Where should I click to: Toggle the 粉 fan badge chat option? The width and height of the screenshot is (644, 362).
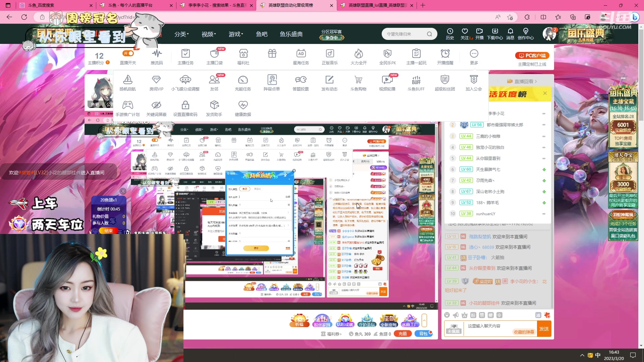point(473,315)
